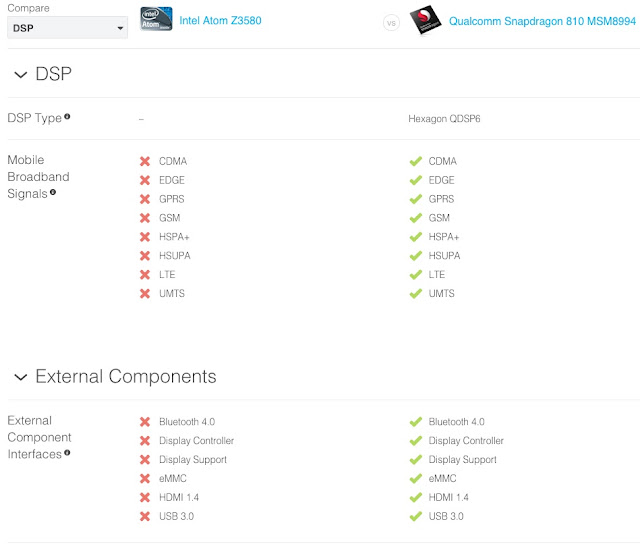The image size is (640, 544).
Task: Click the External Components heading text
Action: 126,376
